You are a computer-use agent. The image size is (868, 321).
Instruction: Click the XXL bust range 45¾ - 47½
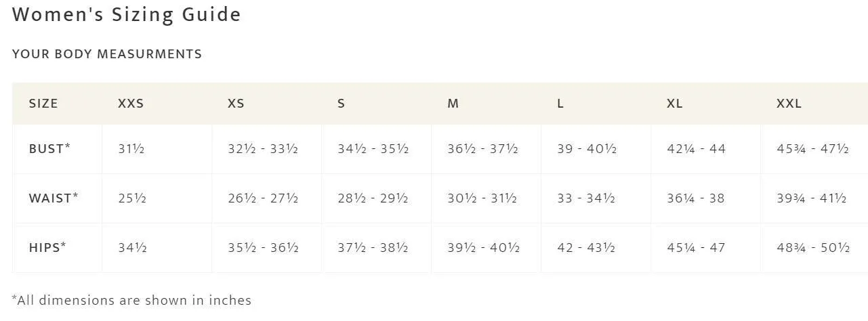click(812, 149)
